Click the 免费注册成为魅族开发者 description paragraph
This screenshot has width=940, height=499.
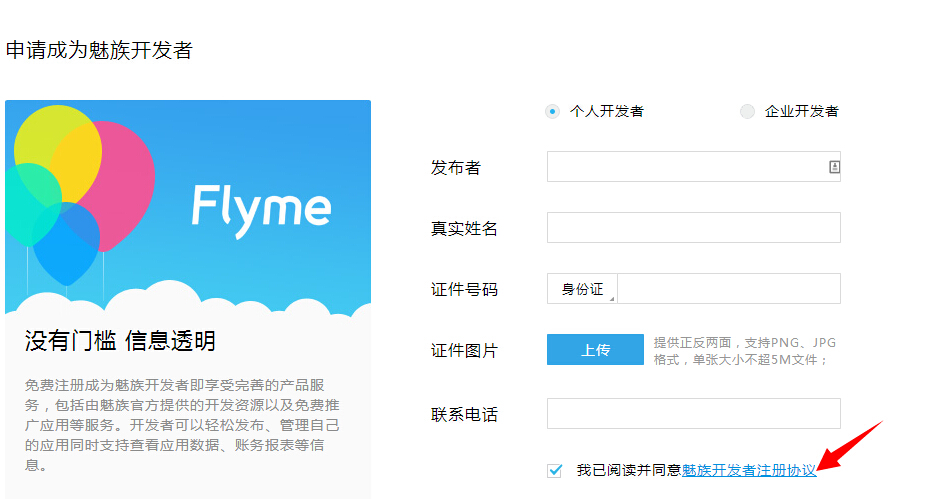(x=182, y=425)
